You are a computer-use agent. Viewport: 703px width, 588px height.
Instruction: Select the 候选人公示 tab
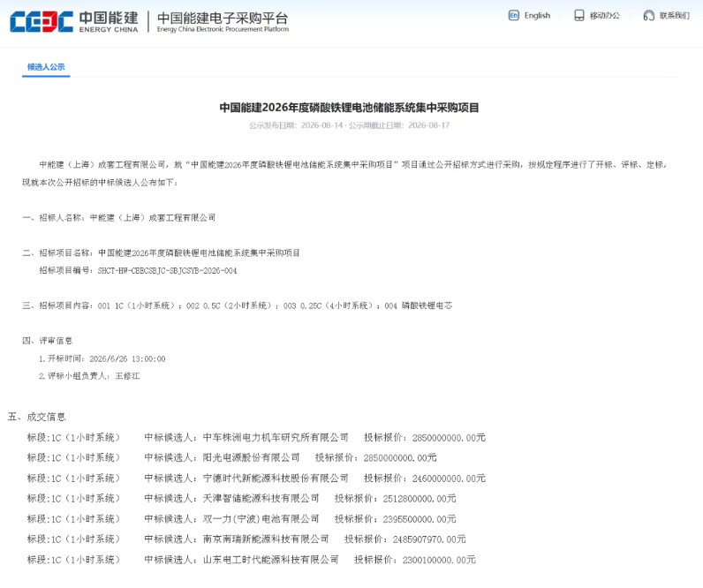click(x=46, y=67)
